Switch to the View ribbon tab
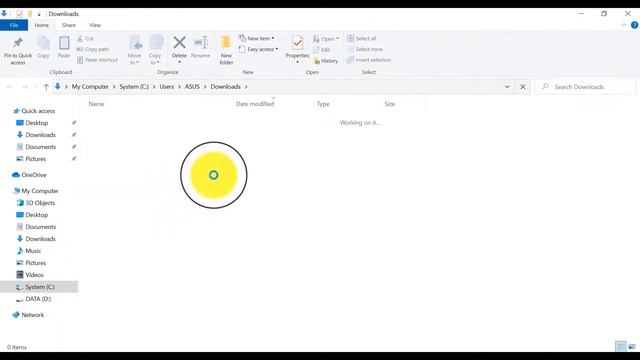640x360 pixels. coord(95,25)
